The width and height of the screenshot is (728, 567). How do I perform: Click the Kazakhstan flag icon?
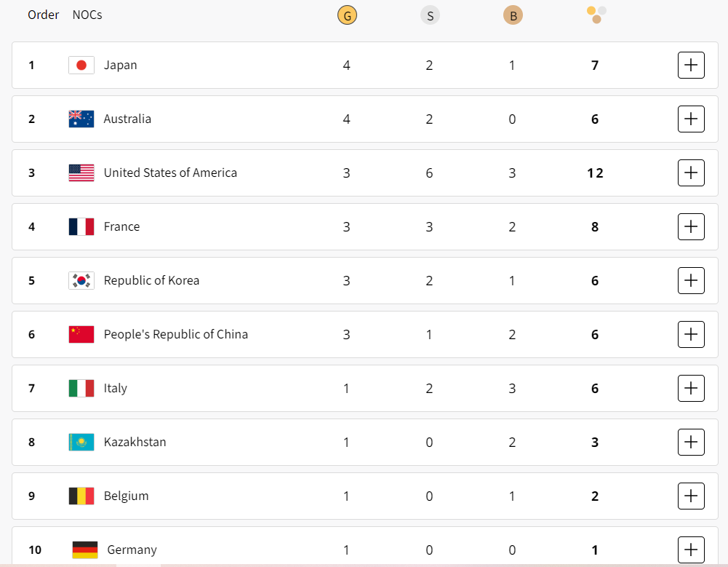point(81,443)
